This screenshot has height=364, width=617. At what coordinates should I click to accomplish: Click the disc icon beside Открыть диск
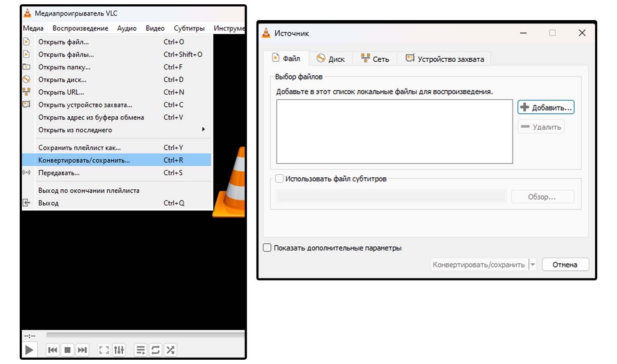27,79
